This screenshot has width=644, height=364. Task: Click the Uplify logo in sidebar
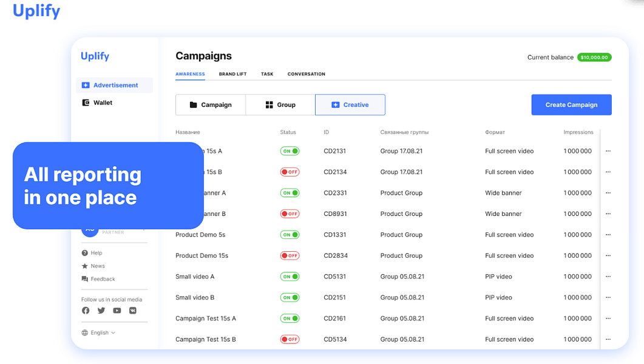95,56
